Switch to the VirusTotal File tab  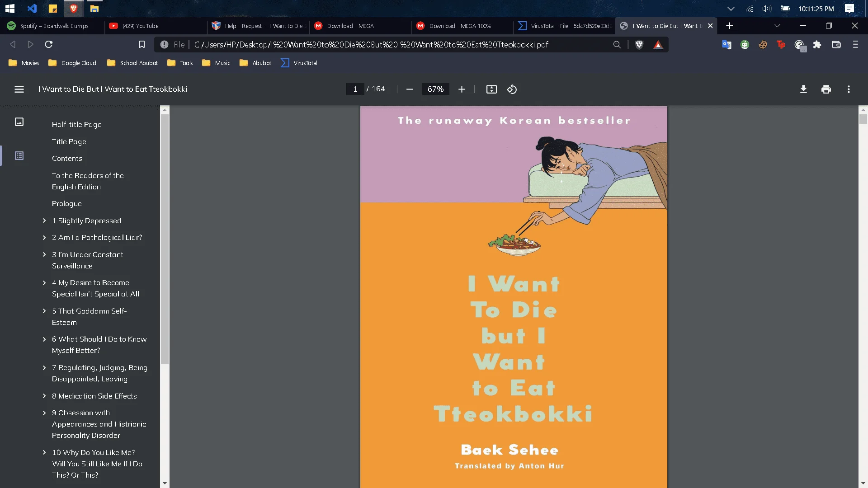click(x=565, y=26)
